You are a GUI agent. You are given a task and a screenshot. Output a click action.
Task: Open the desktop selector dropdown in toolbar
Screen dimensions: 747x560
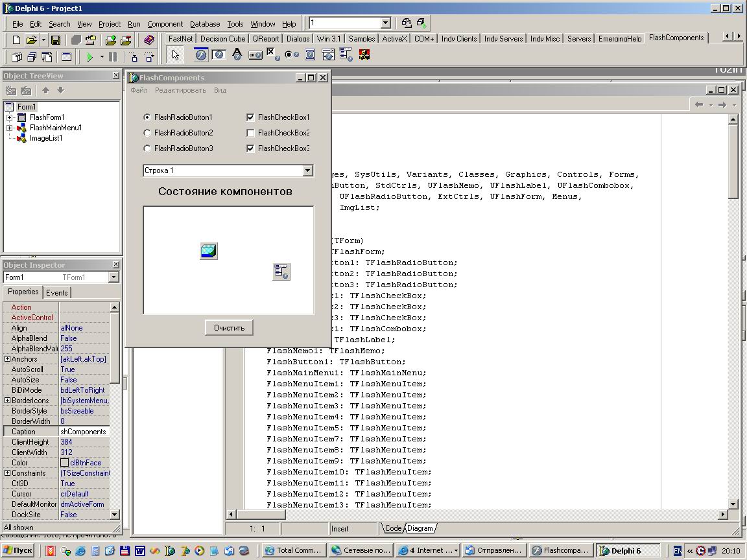385,23
